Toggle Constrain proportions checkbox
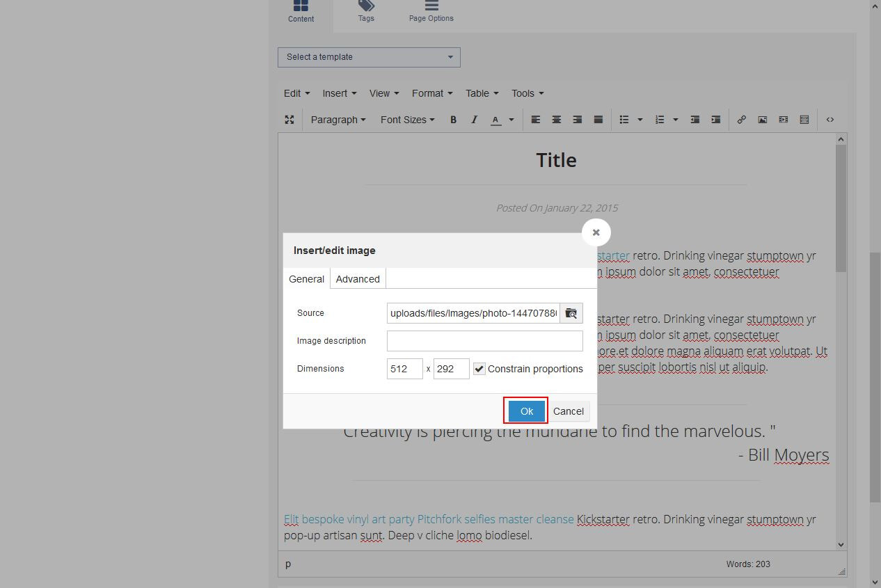Screen dimensions: 881x588 pyautogui.click(x=479, y=369)
